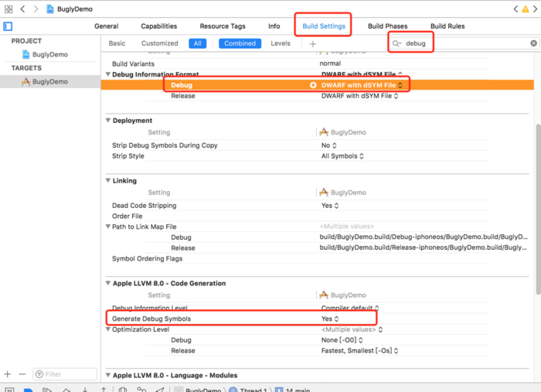Image resolution: width=541 pixels, height=392 pixels.
Task: Switch to the Resource Tags tab
Action: (x=223, y=26)
